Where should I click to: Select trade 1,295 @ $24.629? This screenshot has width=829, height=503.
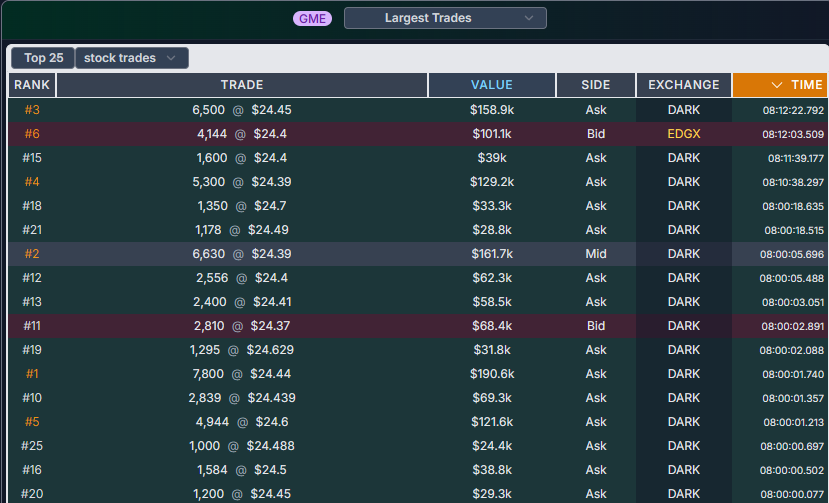click(x=242, y=350)
